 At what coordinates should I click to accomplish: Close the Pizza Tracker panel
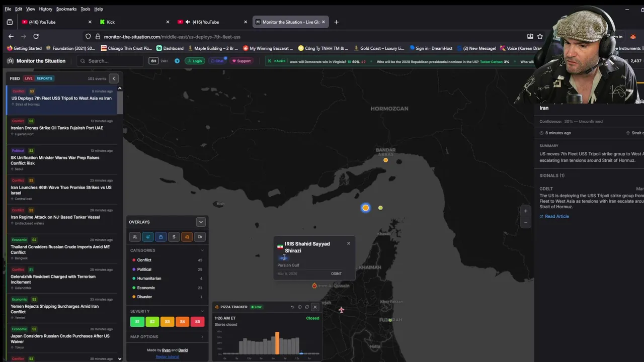(x=315, y=307)
